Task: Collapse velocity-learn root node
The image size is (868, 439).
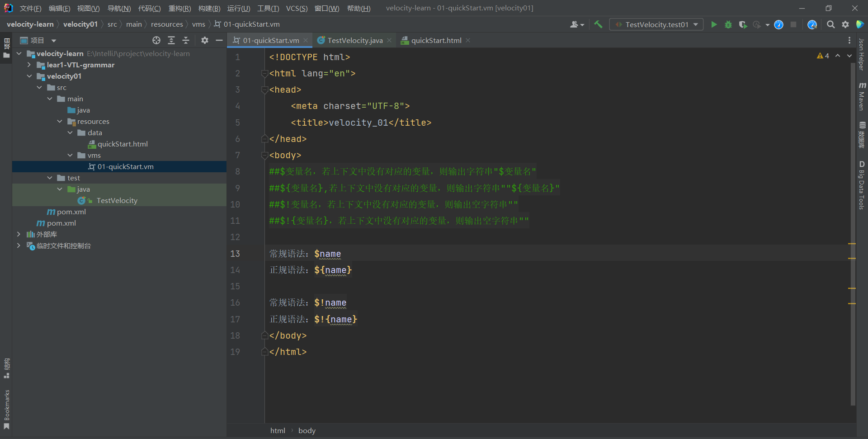Action: [x=19, y=53]
